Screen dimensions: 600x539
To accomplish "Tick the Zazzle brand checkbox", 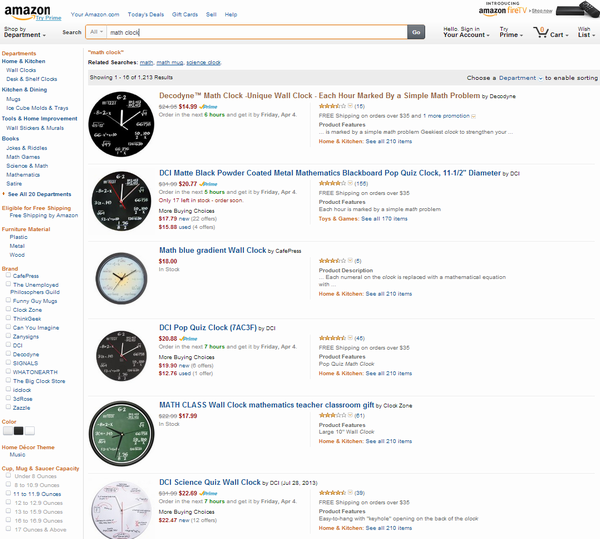I will 8,407.
